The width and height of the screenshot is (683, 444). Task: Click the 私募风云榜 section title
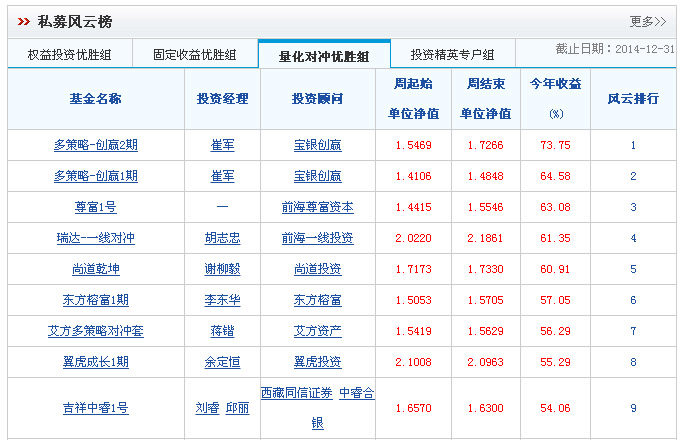tap(75, 21)
